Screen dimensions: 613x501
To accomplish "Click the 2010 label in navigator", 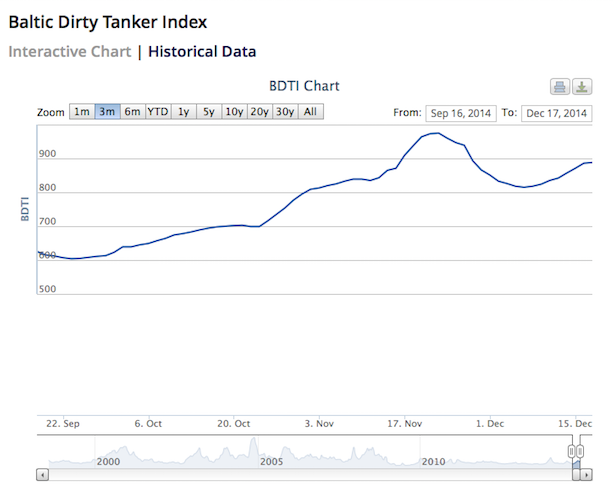I will point(433,462).
